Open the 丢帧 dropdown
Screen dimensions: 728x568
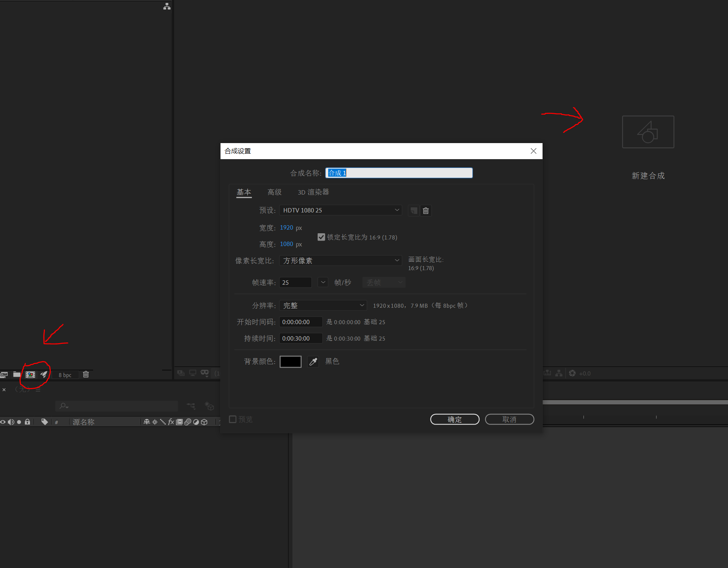[x=384, y=282]
